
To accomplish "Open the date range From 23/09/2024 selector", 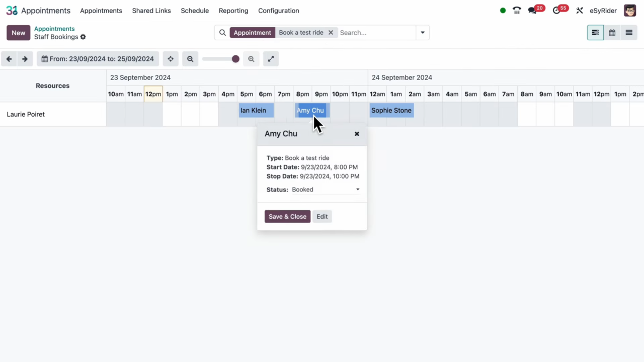I will coord(98,59).
